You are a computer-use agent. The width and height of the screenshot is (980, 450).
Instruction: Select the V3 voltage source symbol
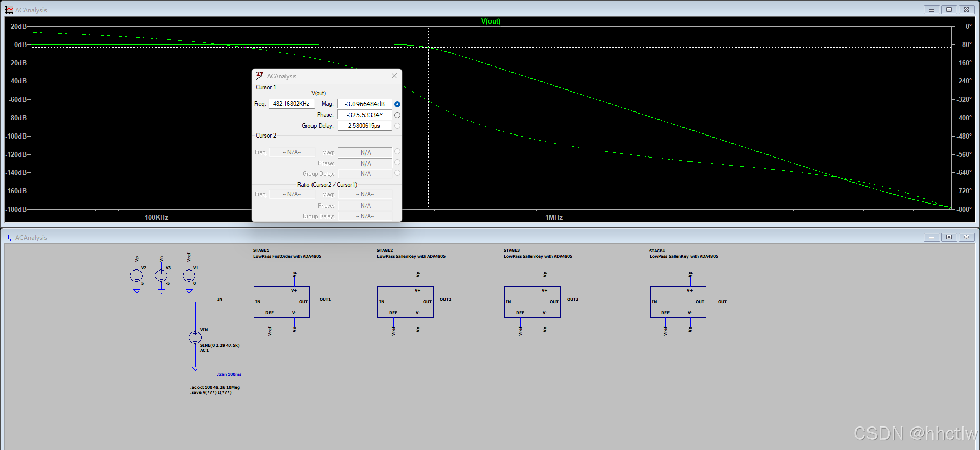coord(161,276)
